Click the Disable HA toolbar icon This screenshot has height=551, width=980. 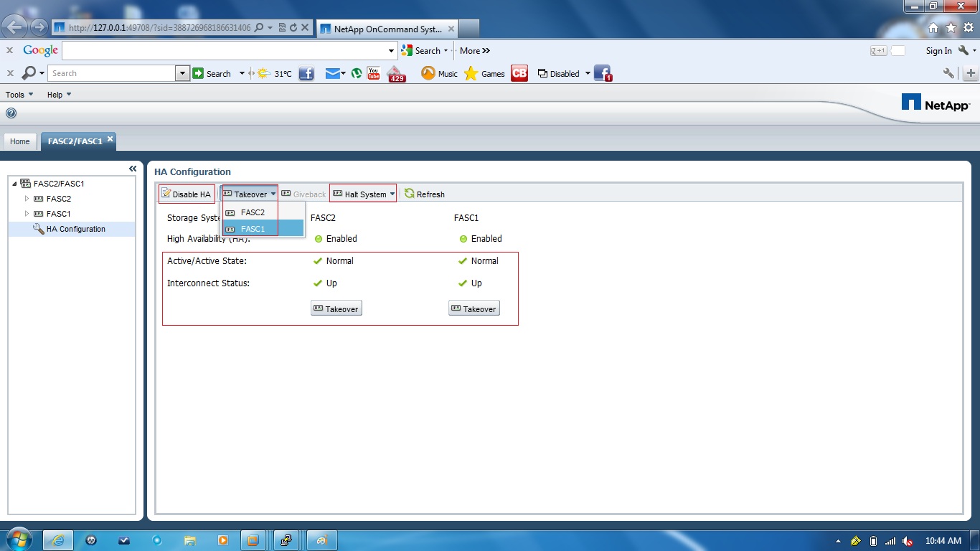pos(186,194)
